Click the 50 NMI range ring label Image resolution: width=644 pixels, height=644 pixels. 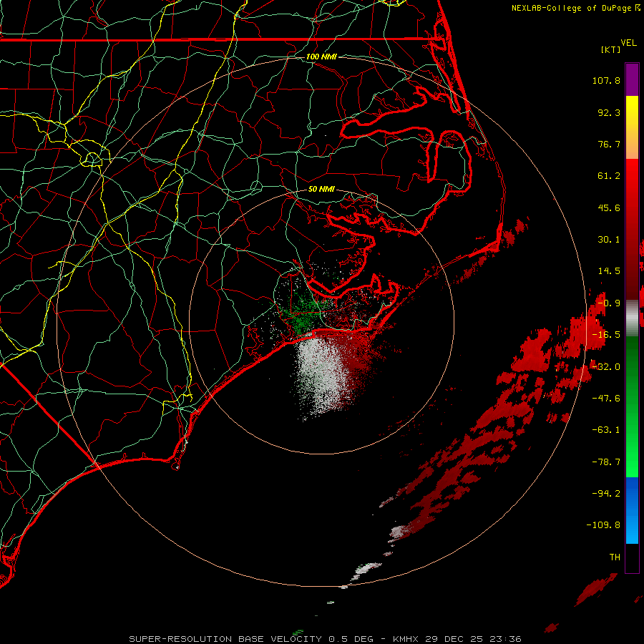321,190
